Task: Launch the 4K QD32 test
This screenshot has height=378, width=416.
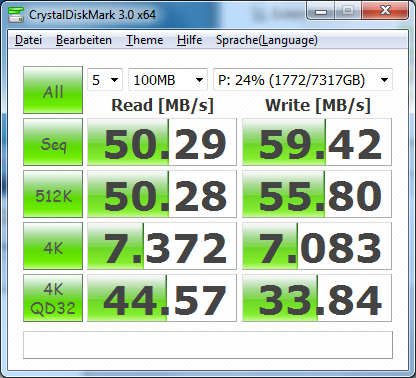Action: 53,298
